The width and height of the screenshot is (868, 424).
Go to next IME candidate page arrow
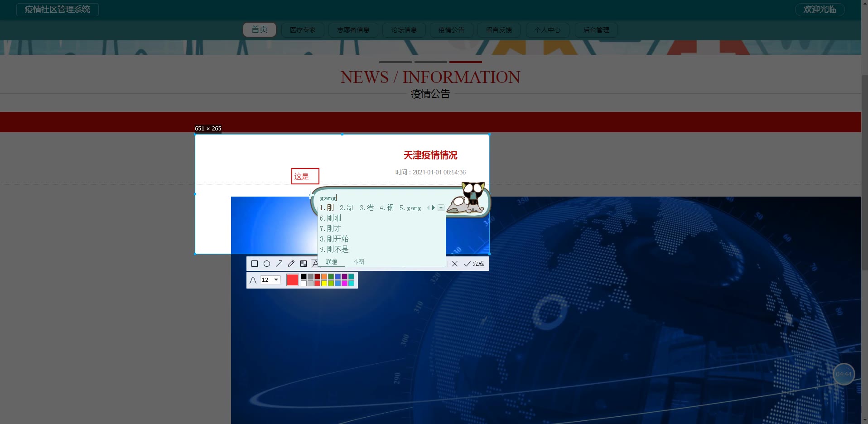[x=434, y=207]
